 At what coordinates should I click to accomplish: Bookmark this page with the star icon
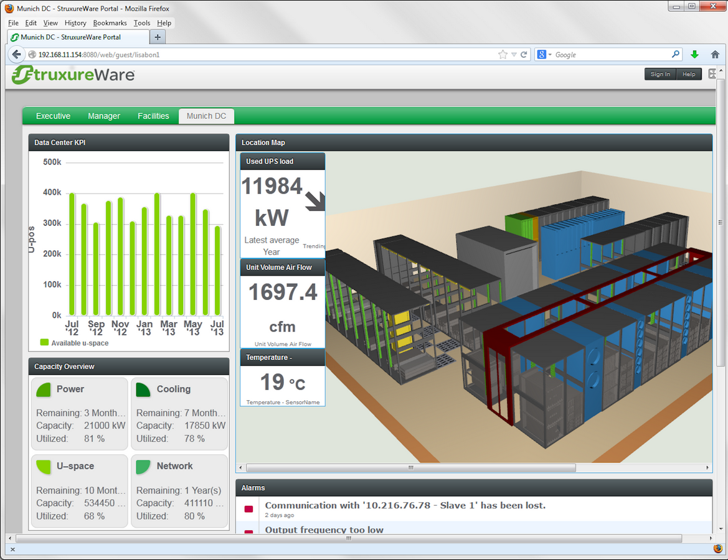[x=503, y=55]
